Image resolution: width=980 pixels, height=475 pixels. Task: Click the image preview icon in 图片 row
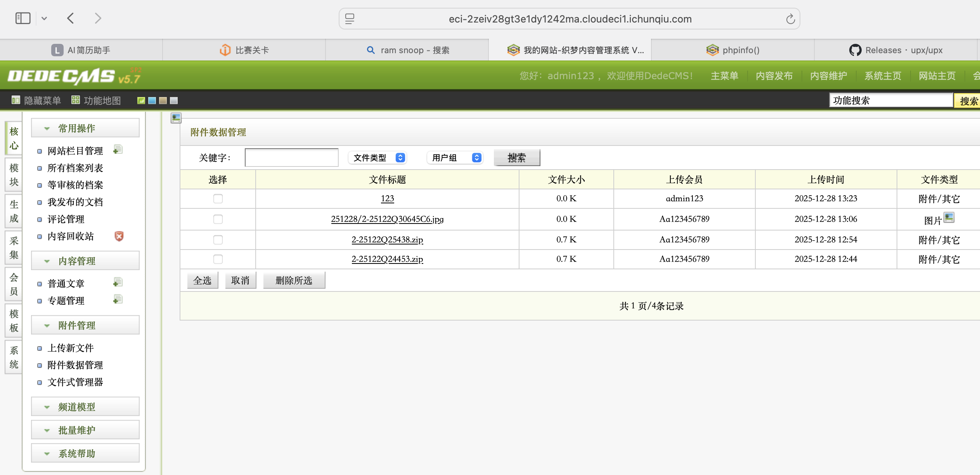pyautogui.click(x=949, y=217)
